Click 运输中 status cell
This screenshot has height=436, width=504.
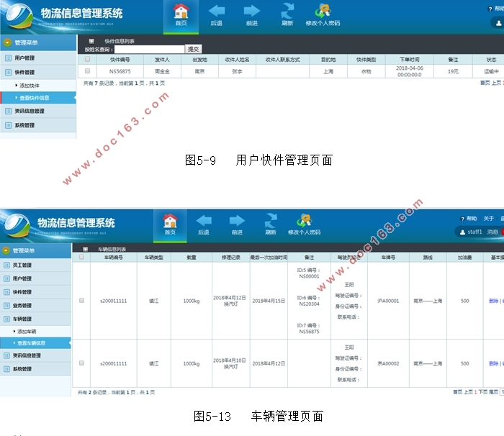[x=491, y=71]
